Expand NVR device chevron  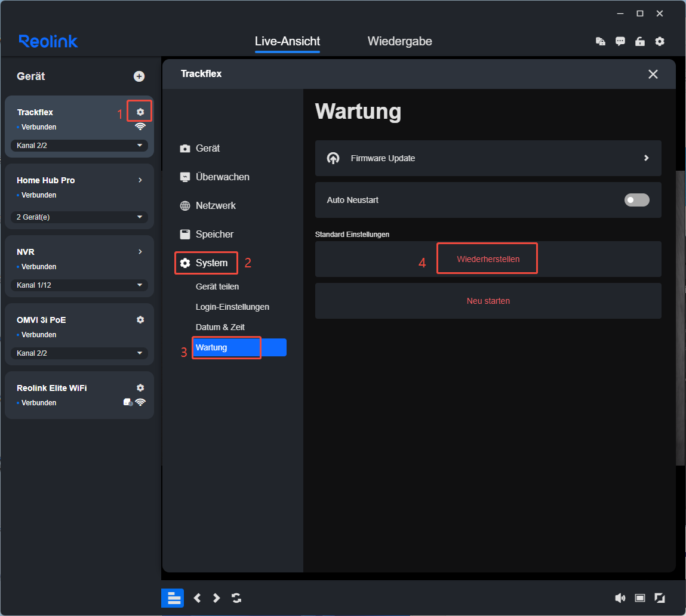tap(140, 251)
